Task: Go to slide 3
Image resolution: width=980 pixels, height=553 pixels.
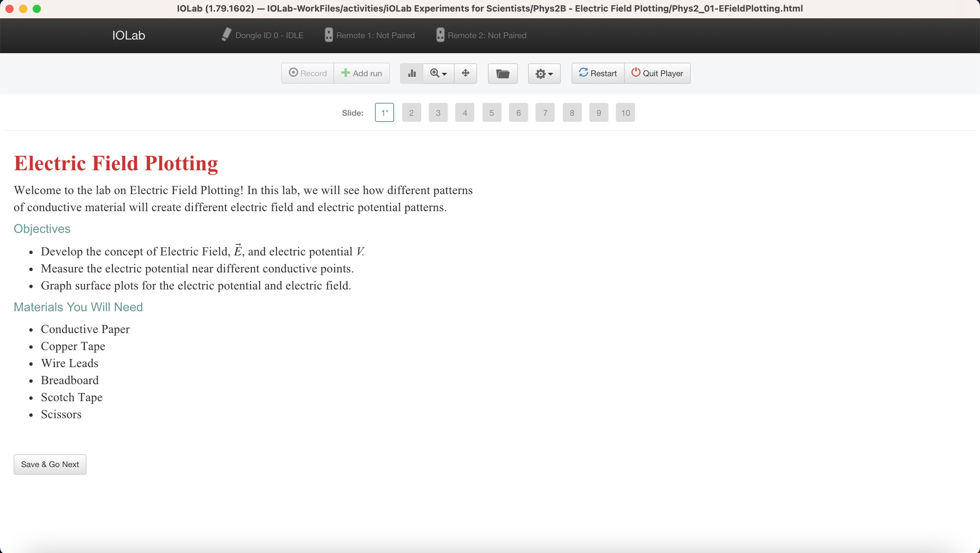Action: coord(438,113)
